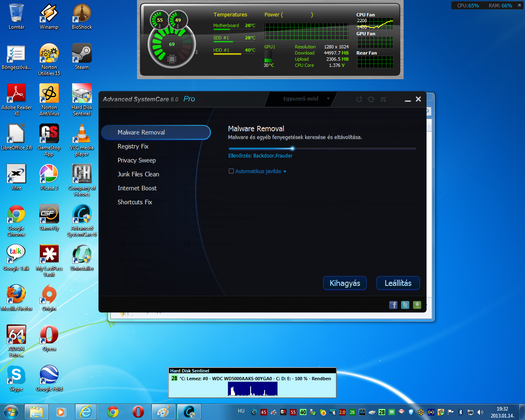Screen dimensions: 525x420
Task: Switch to Privacy Sweep
Action: 137,160
